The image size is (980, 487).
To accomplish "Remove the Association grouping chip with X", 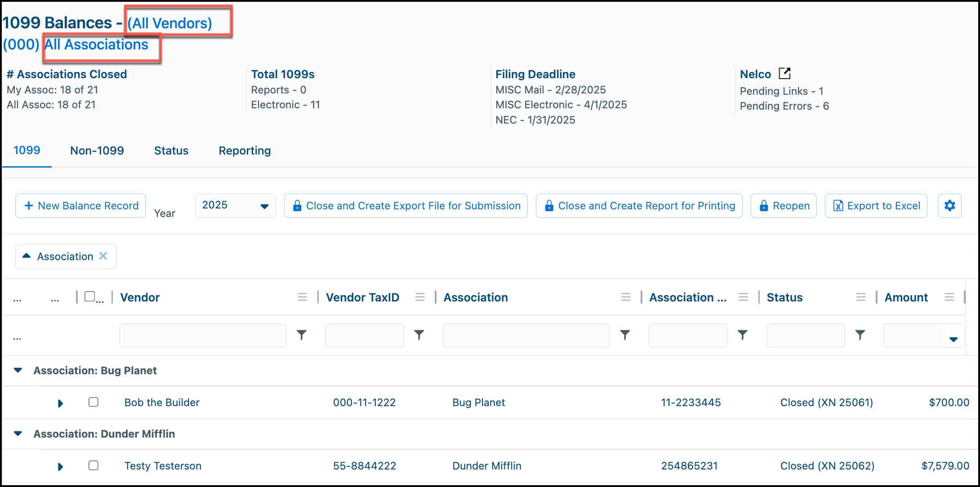I will (103, 256).
